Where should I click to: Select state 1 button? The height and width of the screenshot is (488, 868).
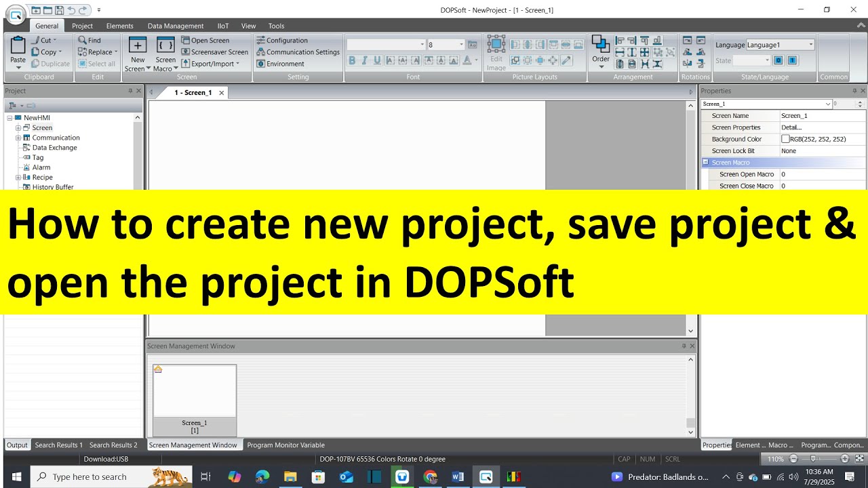[x=792, y=60]
